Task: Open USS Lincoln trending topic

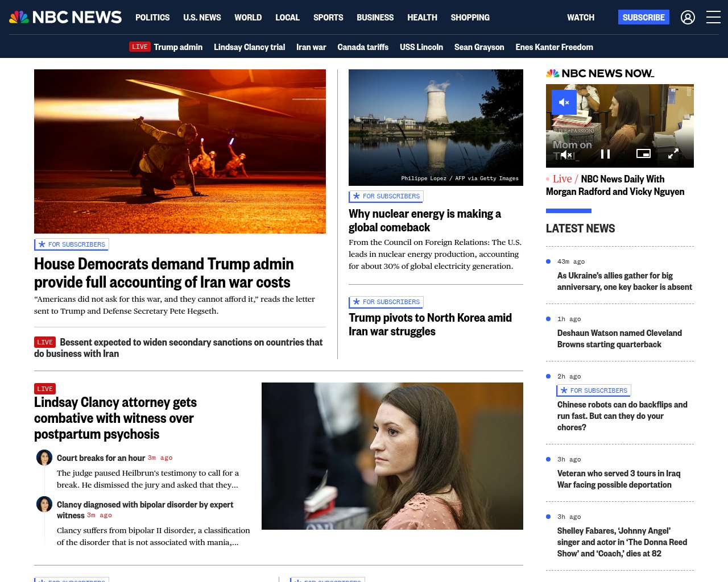Action: click(x=421, y=47)
